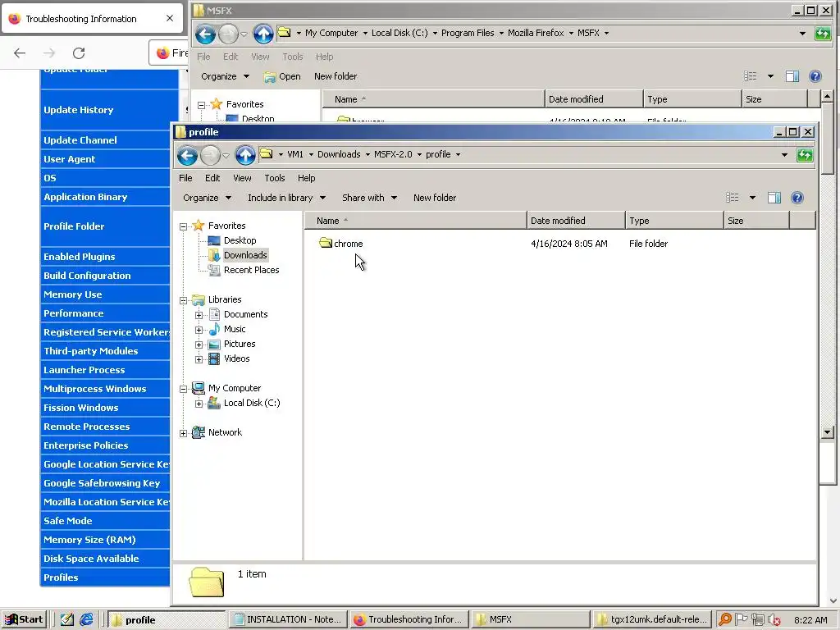Change view icon in MSFX window toolbar
Image resolution: width=840 pixels, height=630 pixels.
[751, 76]
